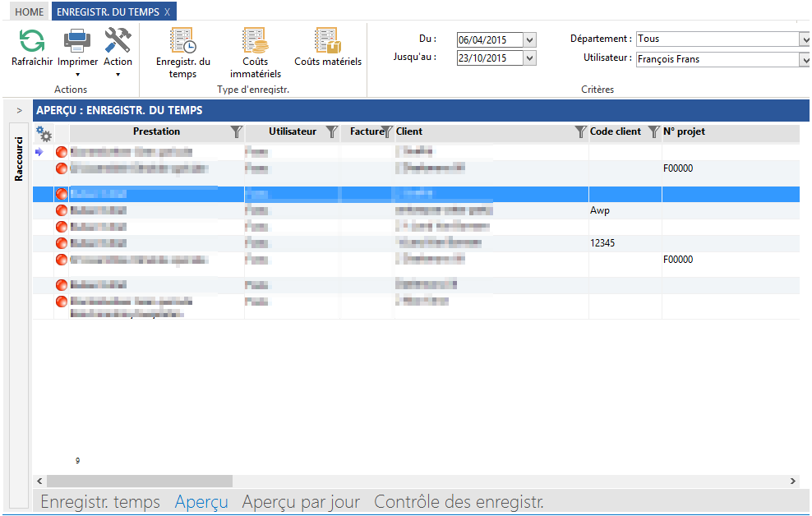Filter the Facture column
This screenshot has width=812, height=516.
(x=387, y=132)
